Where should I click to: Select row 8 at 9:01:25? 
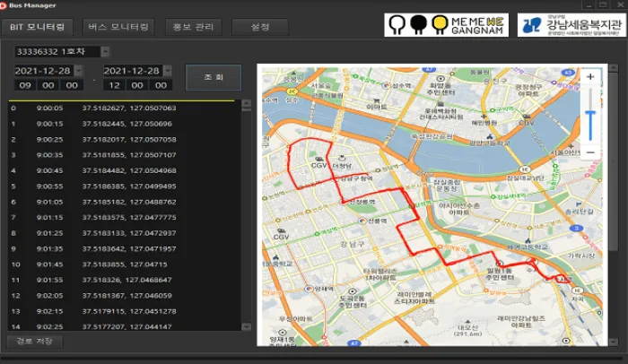[x=124, y=233]
